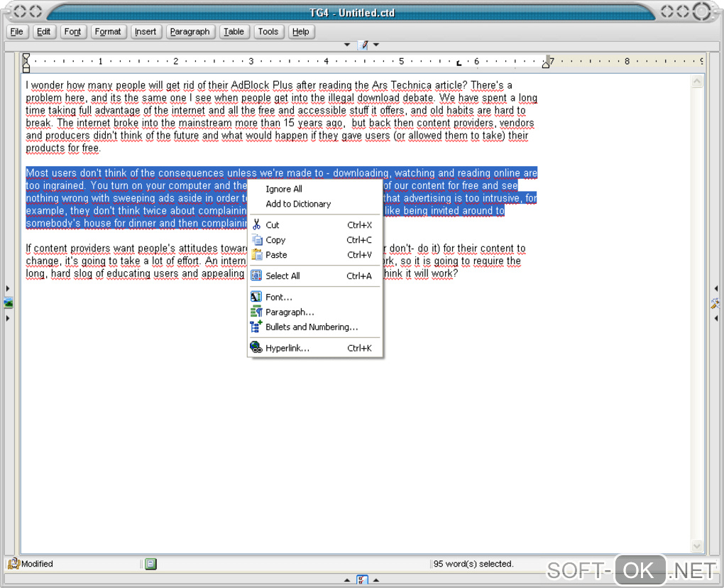724x588 pixels.
Task: Click the Bullets and Numbering icon
Action: pyautogui.click(x=256, y=327)
